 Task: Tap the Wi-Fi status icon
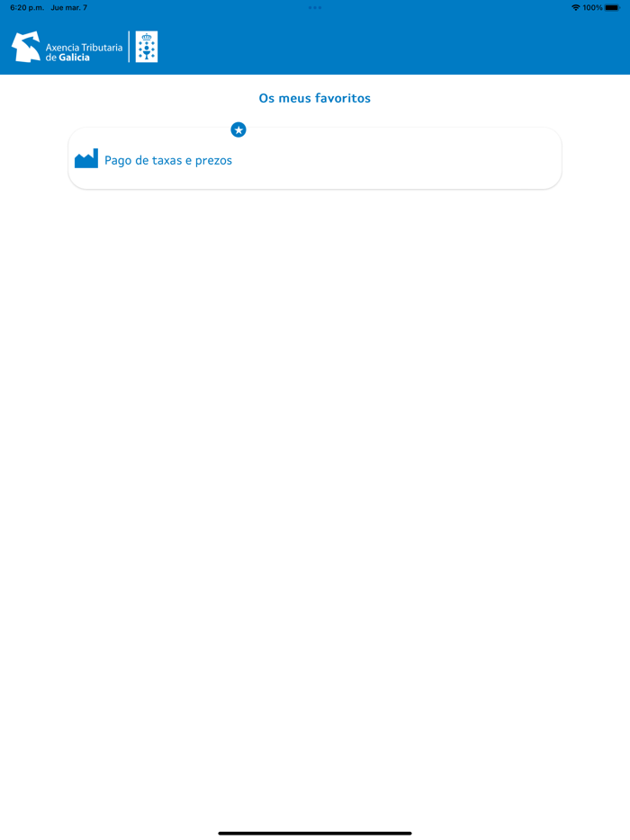point(576,7)
